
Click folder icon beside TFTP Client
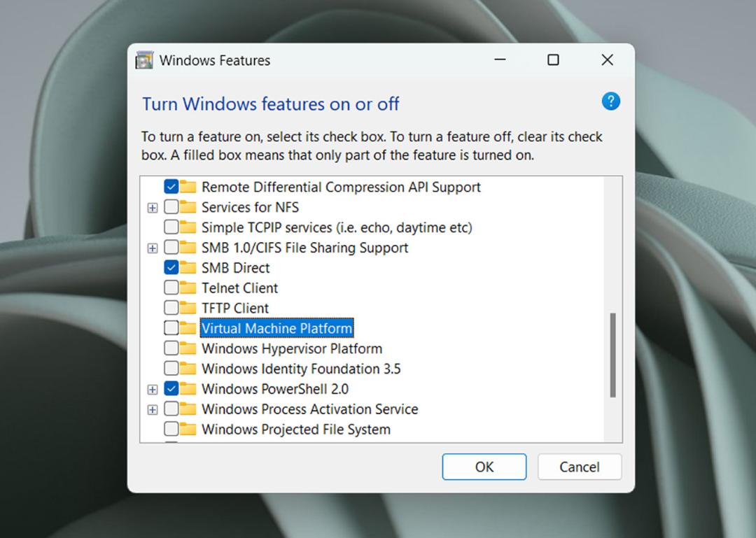[x=188, y=308]
